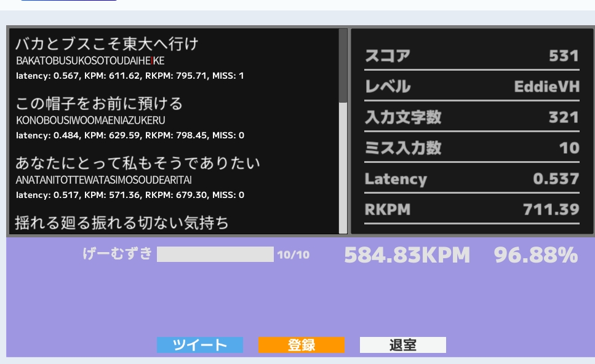The image size is (595, 364).
Task: Click the レベル label
Action: (388, 87)
